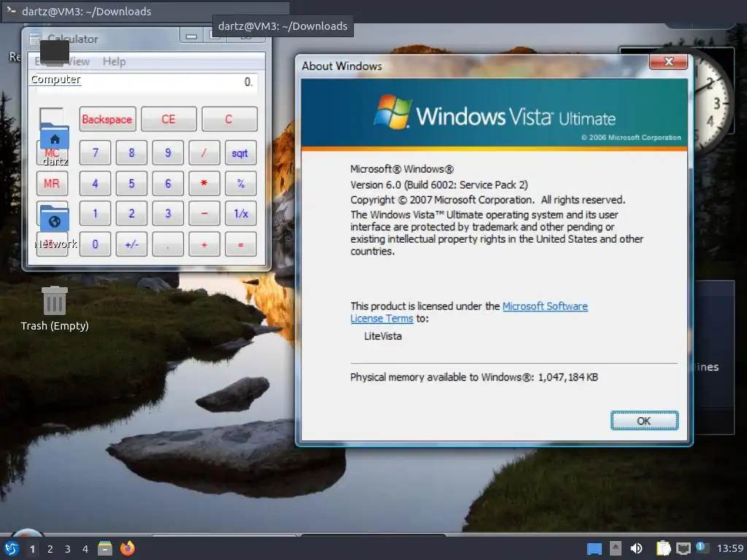Open the network connection tray icon
This screenshot has width=747, height=560.
683,548
